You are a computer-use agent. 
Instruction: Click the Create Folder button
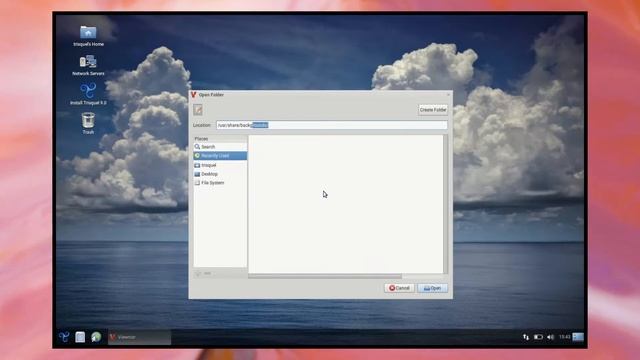[433, 110]
